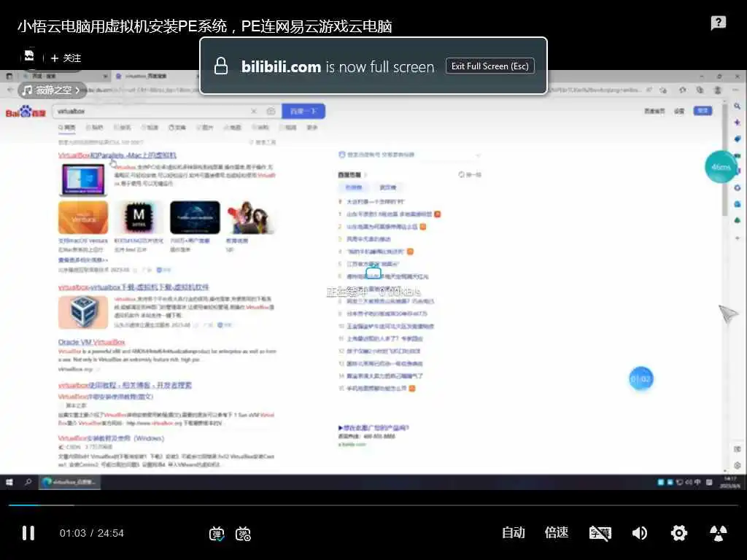
Task: Follow the uploader with 关注
Action: (66, 58)
